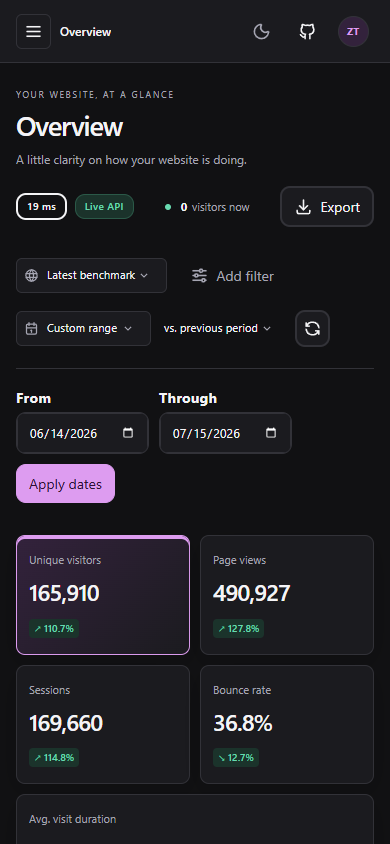The image size is (390, 844).
Task: Click the chevron on Custom range
Action: 127,328
